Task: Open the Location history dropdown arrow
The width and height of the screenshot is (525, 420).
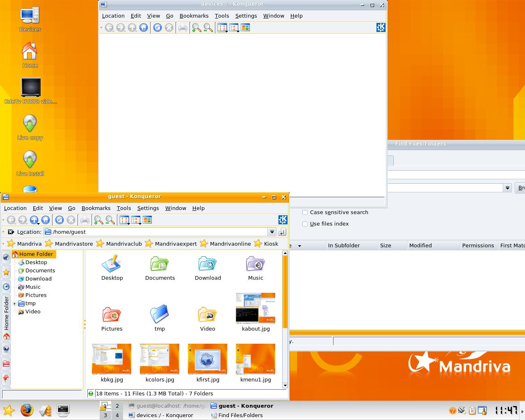Action: [x=272, y=232]
